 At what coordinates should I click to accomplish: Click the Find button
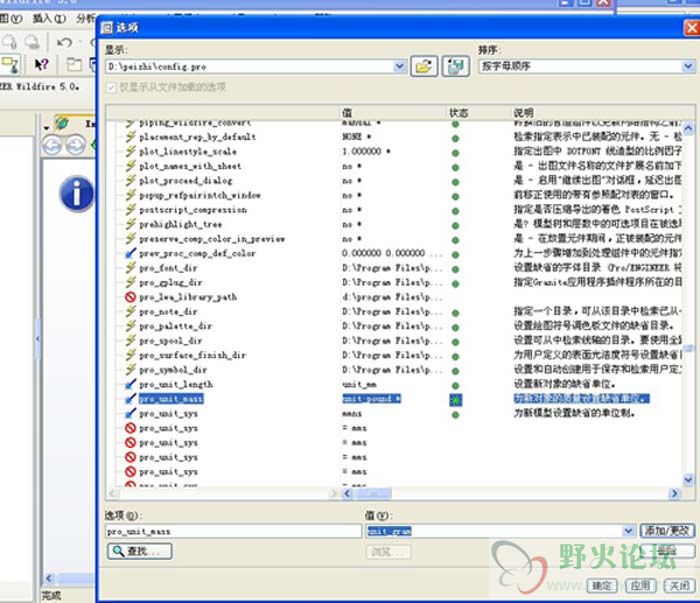click(x=140, y=551)
